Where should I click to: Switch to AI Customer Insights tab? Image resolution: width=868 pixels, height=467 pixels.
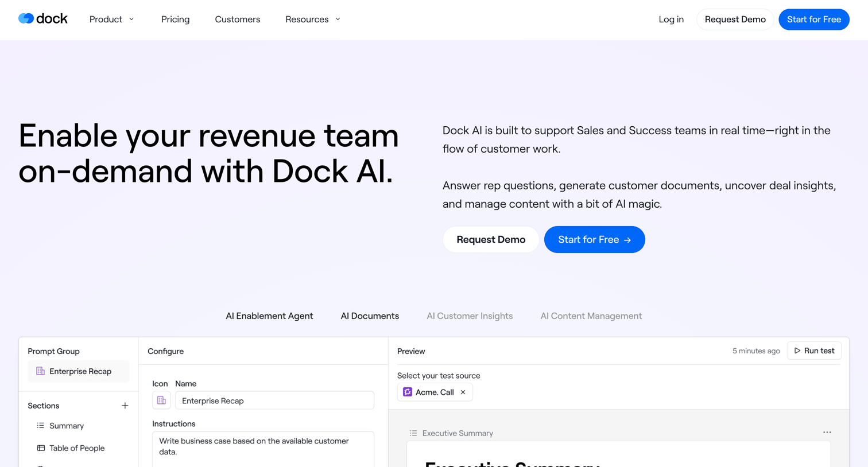(470, 316)
